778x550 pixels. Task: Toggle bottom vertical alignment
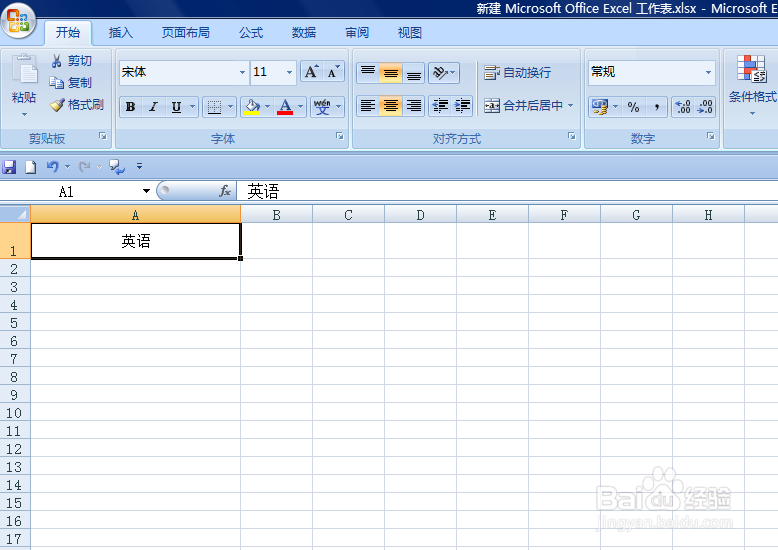pyautogui.click(x=413, y=73)
